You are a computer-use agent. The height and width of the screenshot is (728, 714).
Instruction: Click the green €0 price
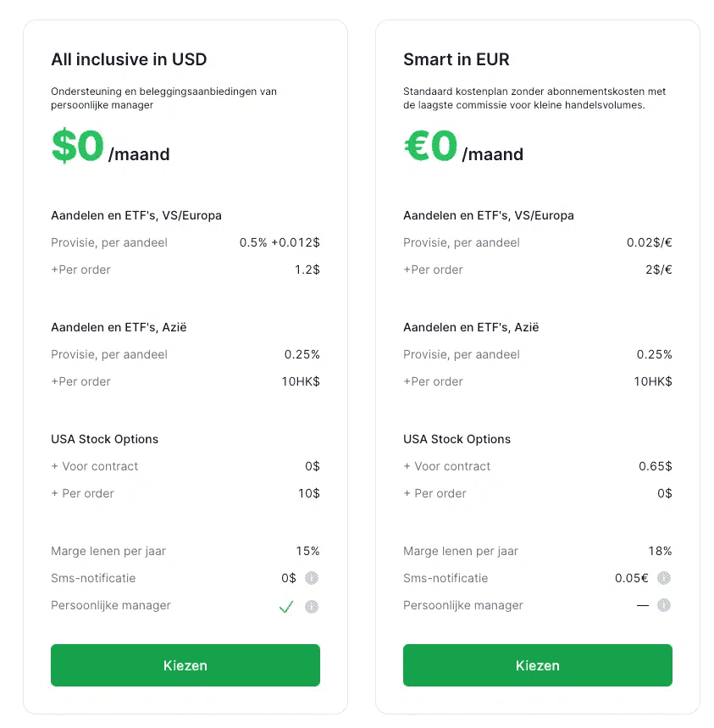(x=430, y=146)
